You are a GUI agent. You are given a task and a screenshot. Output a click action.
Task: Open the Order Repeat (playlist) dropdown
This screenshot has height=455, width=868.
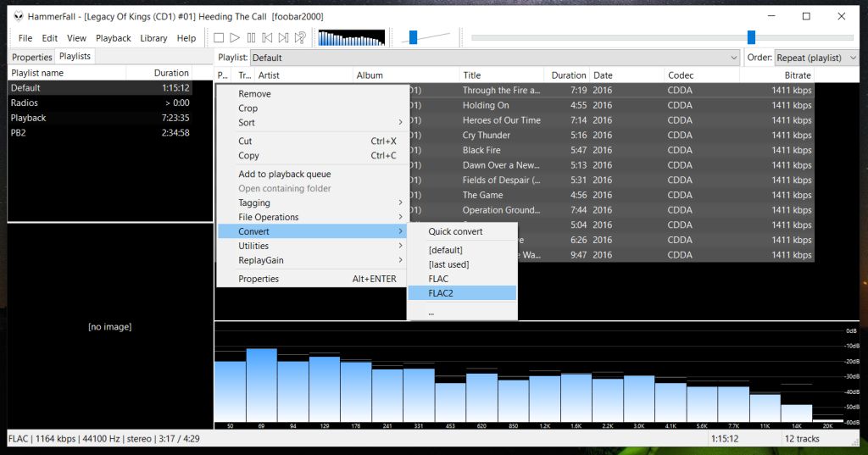click(817, 58)
